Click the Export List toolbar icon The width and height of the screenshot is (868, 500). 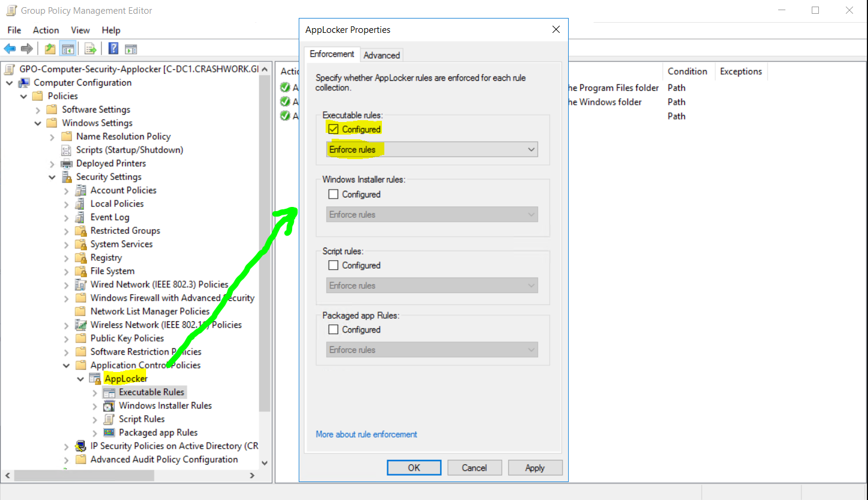(90, 48)
